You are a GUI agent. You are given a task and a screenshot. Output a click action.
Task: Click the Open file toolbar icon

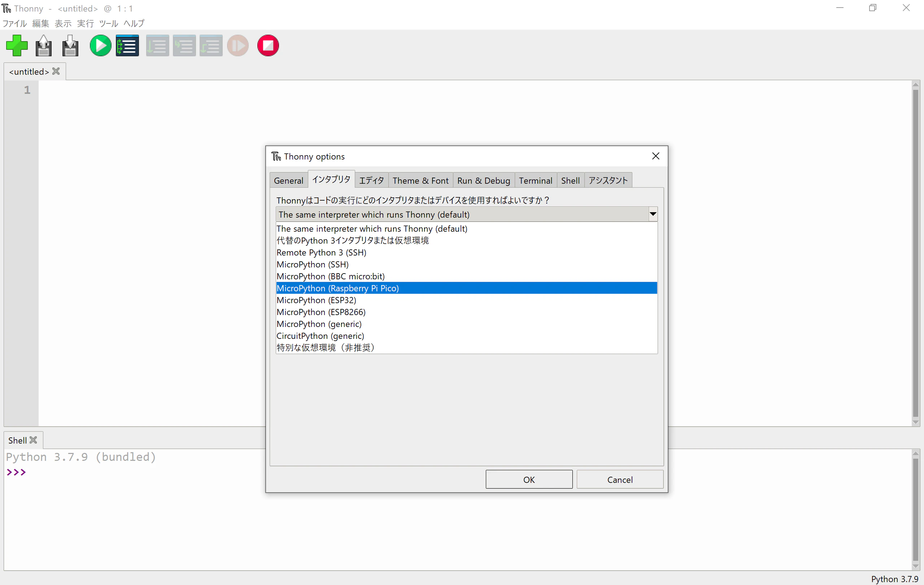(x=44, y=45)
